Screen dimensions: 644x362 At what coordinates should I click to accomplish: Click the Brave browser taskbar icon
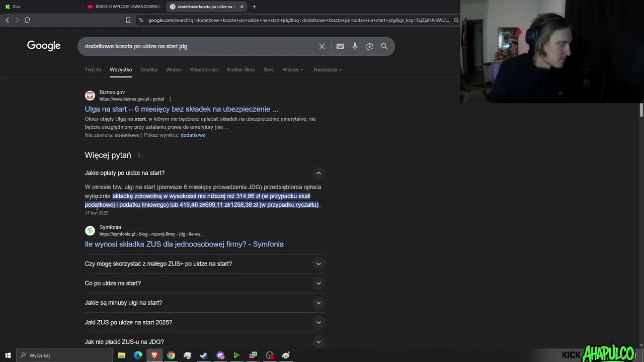154,355
